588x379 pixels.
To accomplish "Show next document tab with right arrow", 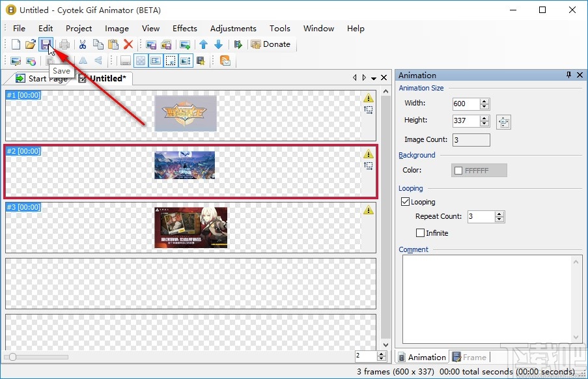I will [364, 77].
